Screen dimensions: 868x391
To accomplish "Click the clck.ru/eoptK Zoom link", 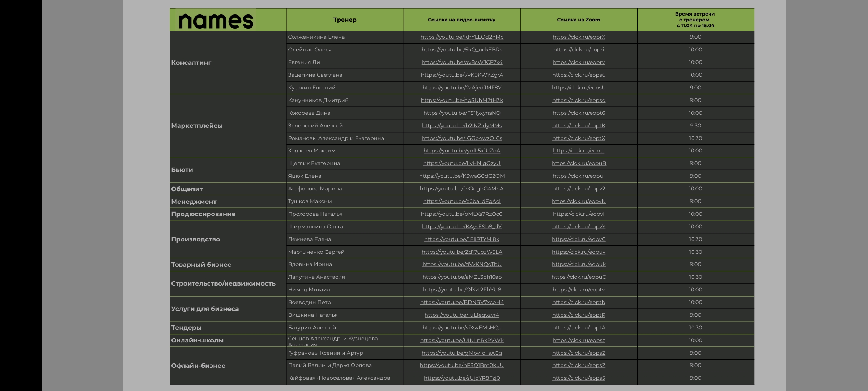I will coord(579,126).
